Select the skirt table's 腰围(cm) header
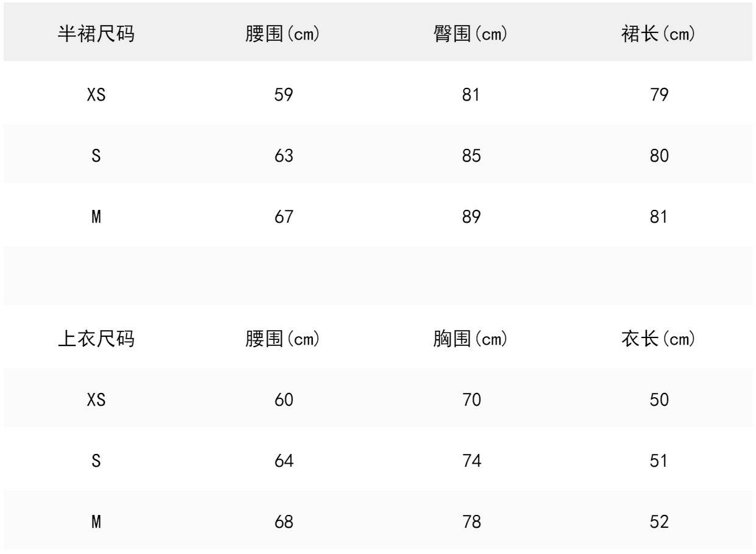Screen dimensions: 756x554 pyautogui.click(x=283, y=35)
